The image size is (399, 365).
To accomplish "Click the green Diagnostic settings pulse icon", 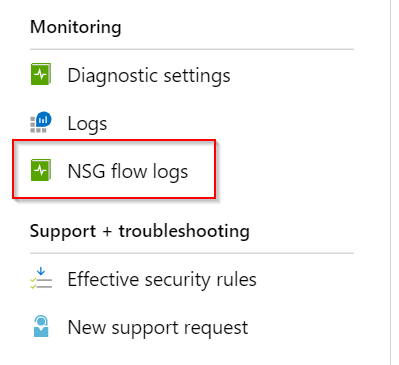I will coord(41,74).
